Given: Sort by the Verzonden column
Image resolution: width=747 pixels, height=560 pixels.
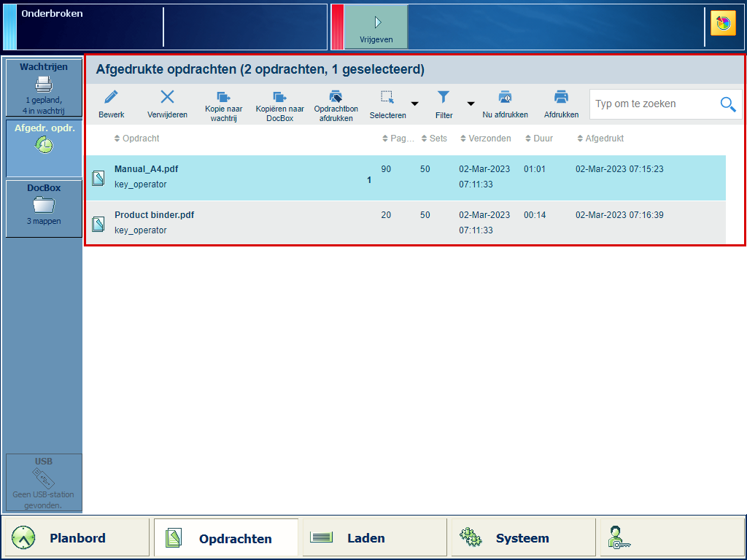Looking at the screenshot, I should 485,139.
